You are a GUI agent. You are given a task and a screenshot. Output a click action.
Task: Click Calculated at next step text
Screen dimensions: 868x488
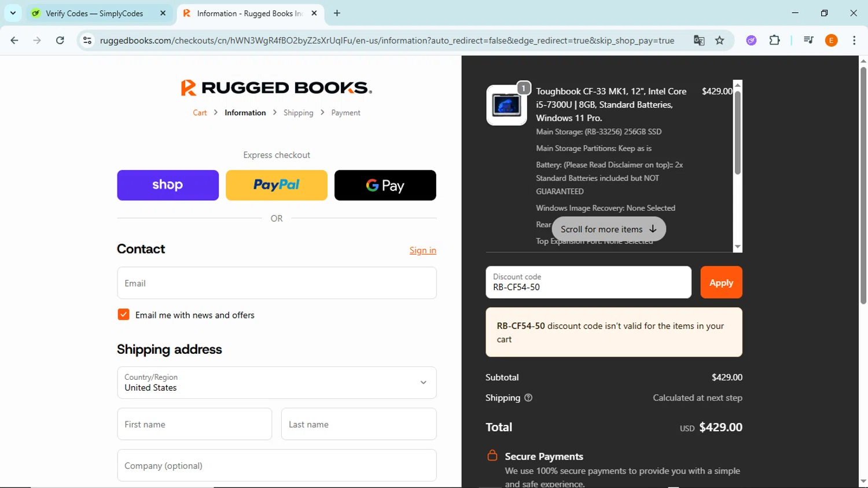pos(697,398)
